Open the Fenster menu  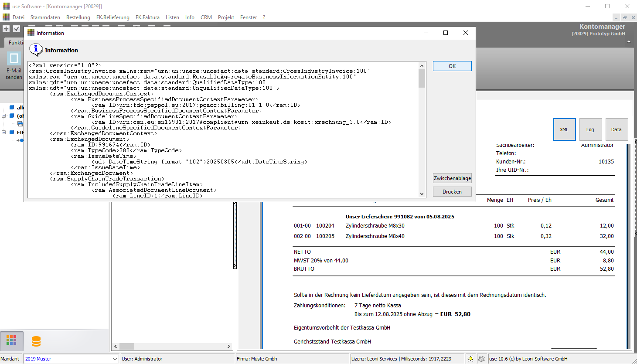249,17
